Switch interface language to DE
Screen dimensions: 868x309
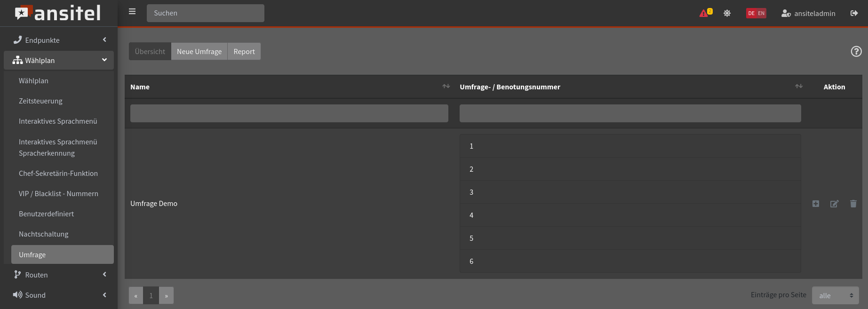pos(751,13)
